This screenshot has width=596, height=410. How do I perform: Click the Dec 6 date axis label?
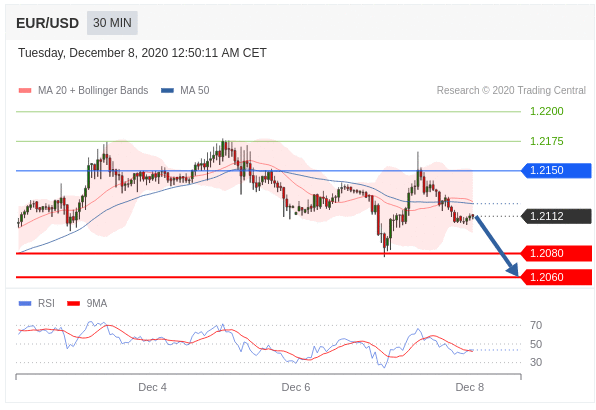(296, 387)
